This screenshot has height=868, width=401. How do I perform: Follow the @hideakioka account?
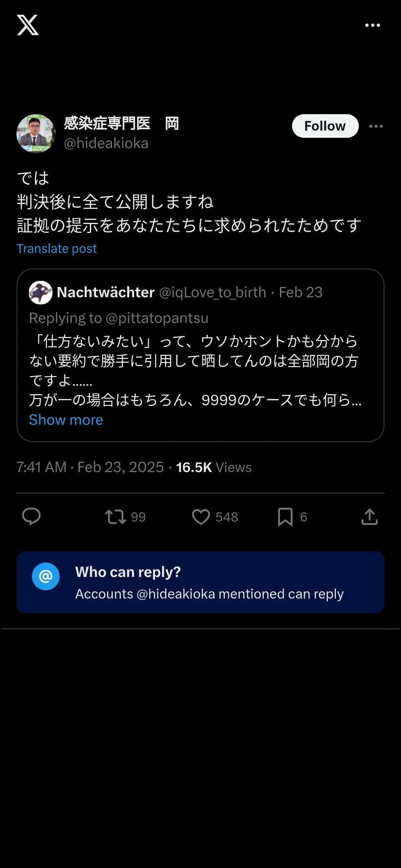point(325,126)
